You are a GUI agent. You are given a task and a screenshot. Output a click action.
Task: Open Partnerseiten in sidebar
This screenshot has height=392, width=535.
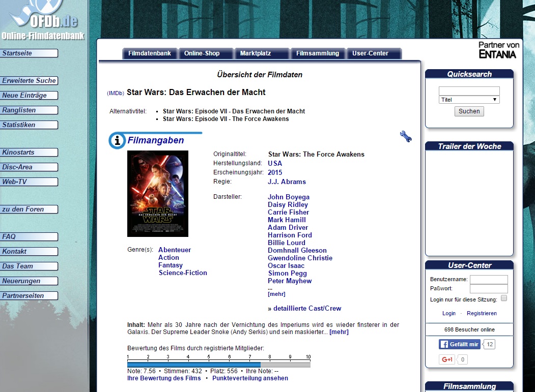[x=29, y=295]
